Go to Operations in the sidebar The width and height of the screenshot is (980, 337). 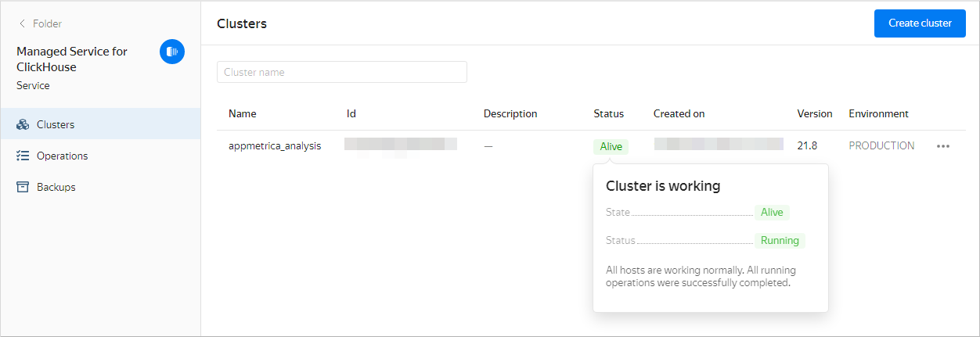point(62,156)
